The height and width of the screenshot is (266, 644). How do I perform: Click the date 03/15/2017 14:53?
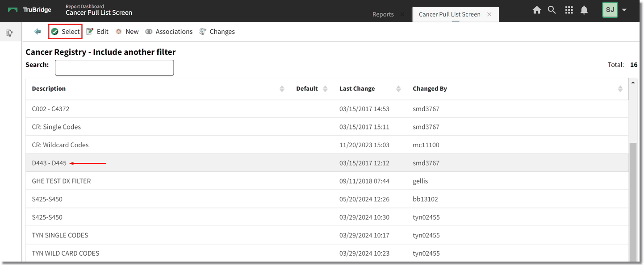click(364, 109)
